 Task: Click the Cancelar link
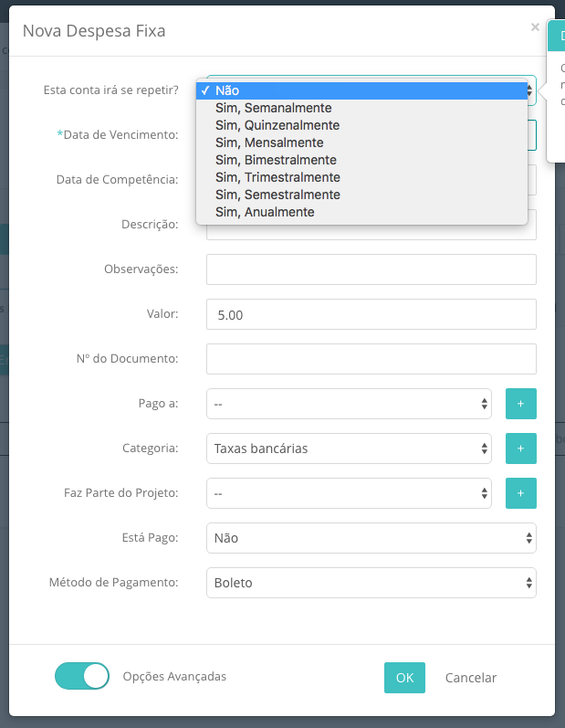[471, 678]
